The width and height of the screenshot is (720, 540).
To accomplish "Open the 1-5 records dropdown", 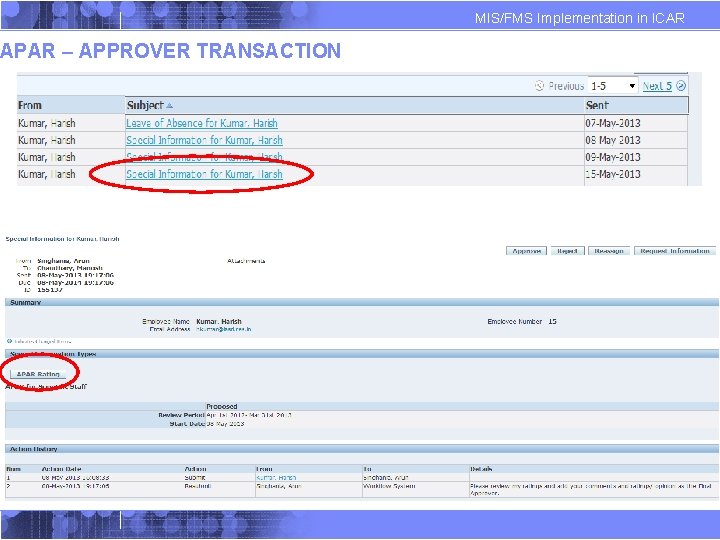I will click(613, 86).
